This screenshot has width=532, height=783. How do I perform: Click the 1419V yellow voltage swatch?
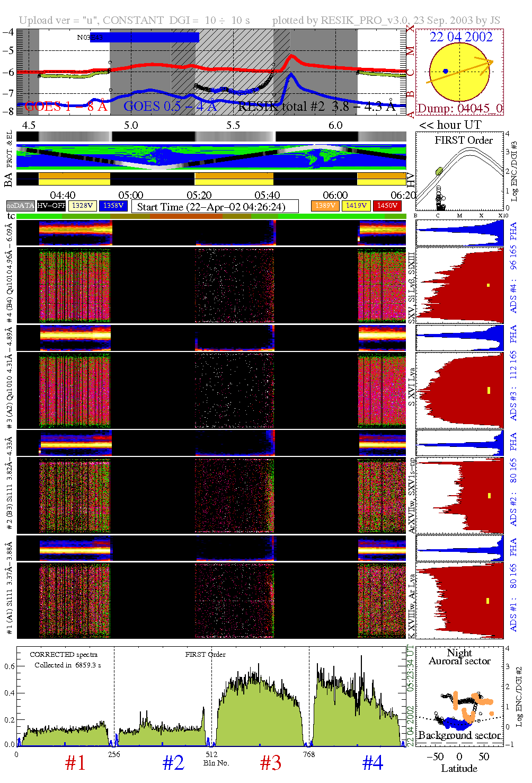[356, 206]
